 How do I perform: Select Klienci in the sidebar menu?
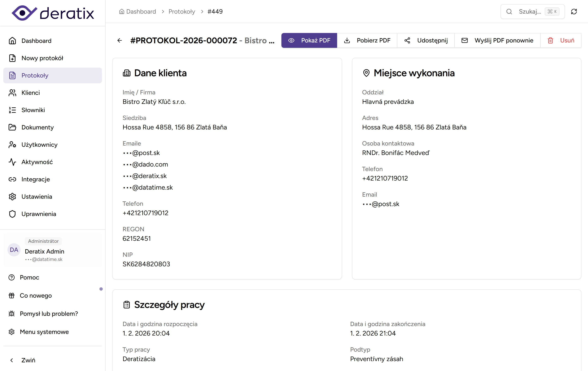pos(31,93)
